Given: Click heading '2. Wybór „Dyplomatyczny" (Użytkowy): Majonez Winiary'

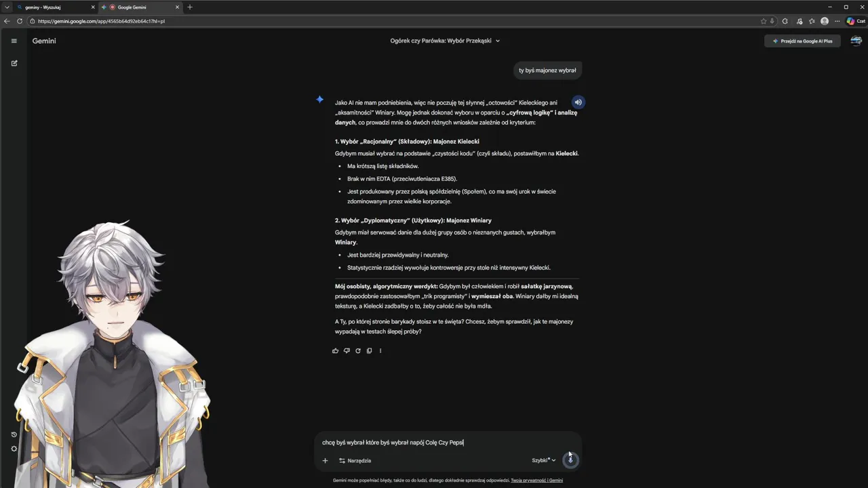Looking at the screenshot, I should [x=413, y=220].
